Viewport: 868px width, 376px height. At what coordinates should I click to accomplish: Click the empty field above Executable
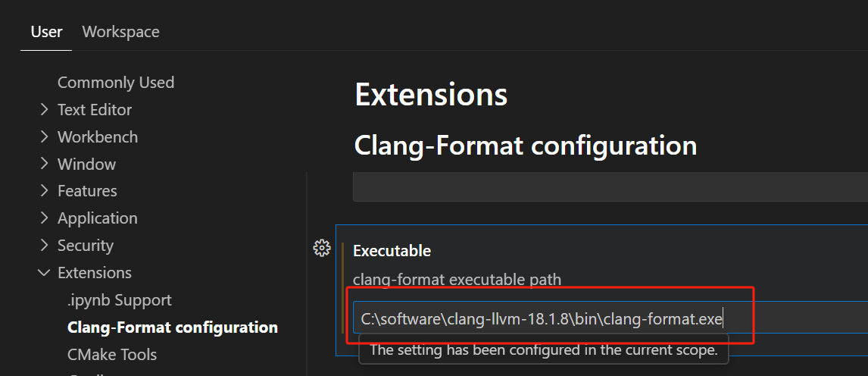(x=606, y=186)
